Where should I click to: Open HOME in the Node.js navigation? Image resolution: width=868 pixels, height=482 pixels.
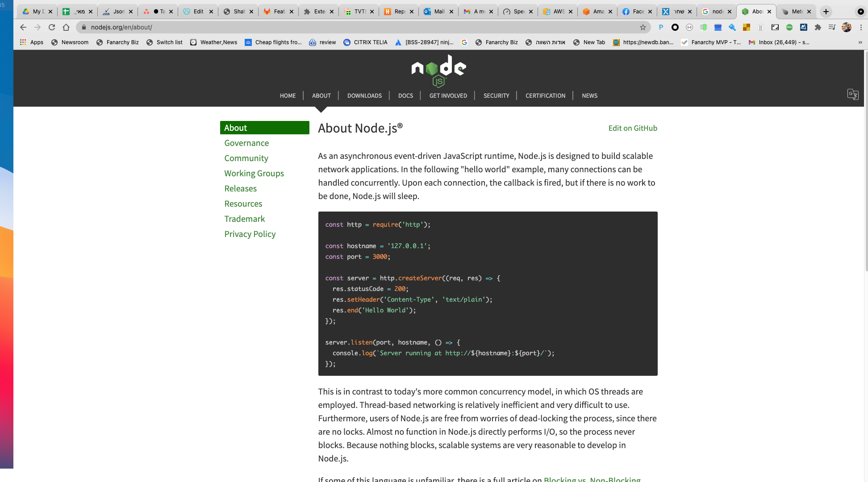[288, 96]
